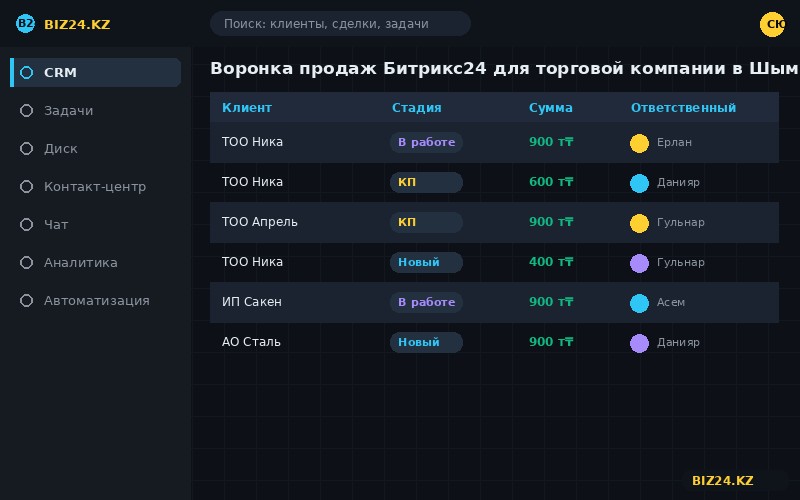
Task: Select client ИП Сакен
Action: pos(252,302)
